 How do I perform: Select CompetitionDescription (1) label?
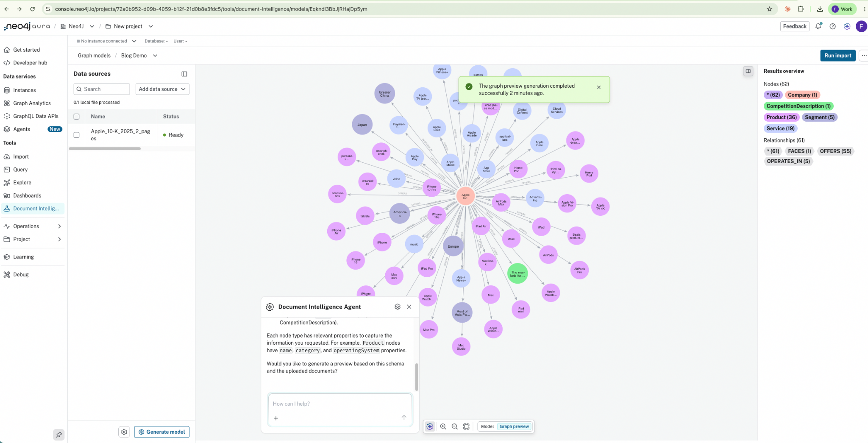click(798, 106)
